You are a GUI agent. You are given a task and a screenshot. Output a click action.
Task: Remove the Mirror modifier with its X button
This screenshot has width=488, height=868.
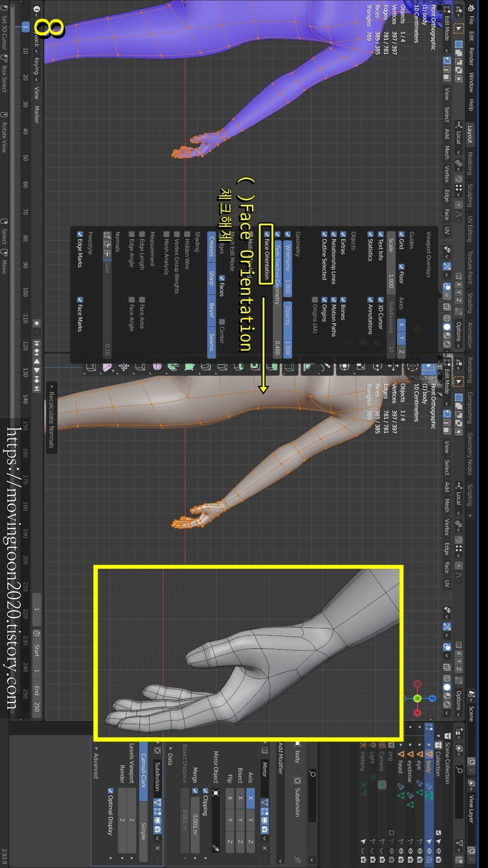264,848
